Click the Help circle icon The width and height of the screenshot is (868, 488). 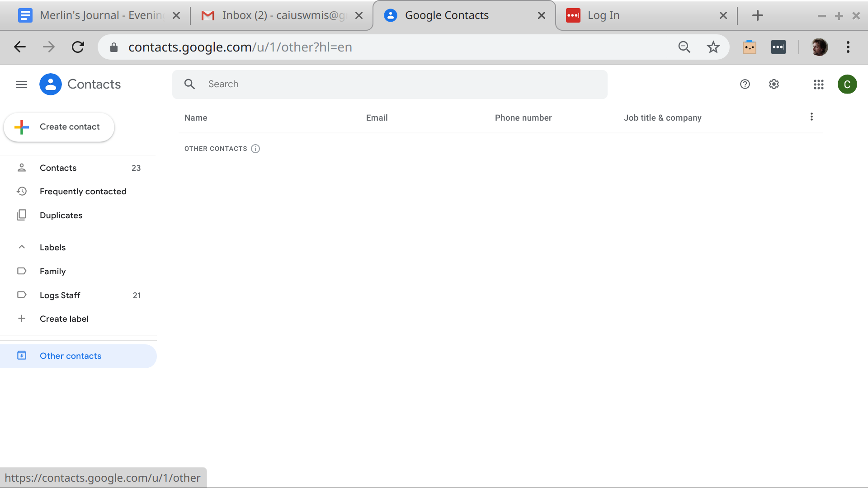pyautogui.click(x=745, y=84)
